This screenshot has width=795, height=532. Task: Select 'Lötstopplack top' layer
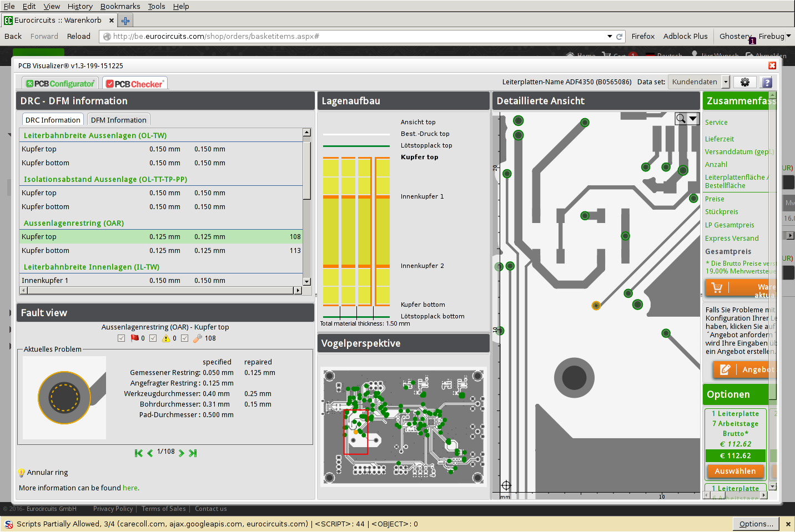click(426, 145)
